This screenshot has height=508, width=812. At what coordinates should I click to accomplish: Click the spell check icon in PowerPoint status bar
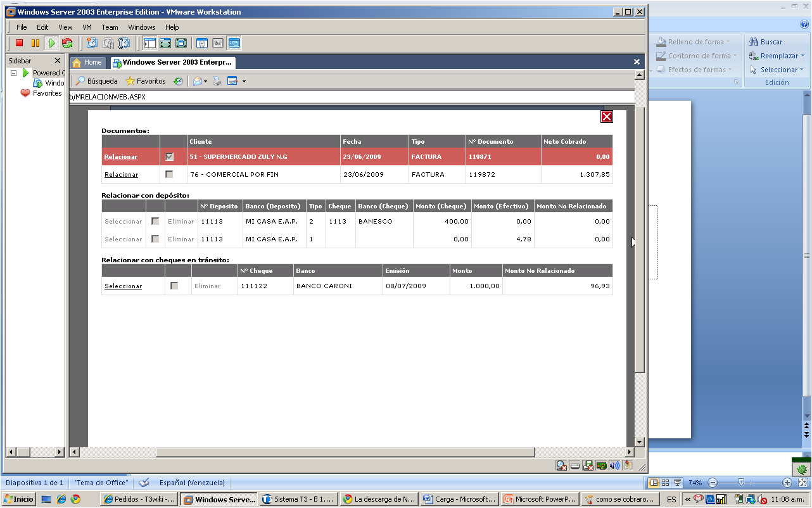(144, 482)
